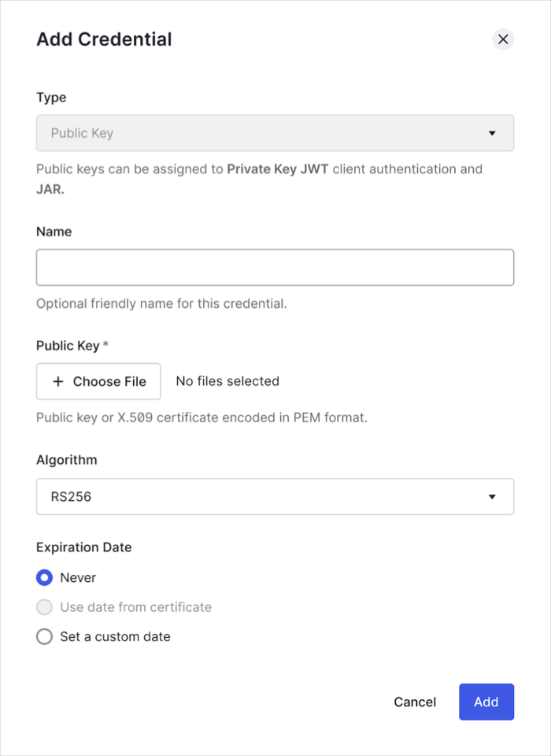Click the Name field to enter friendly name
This screenshot has height=756, width=551.
[275, 267]
